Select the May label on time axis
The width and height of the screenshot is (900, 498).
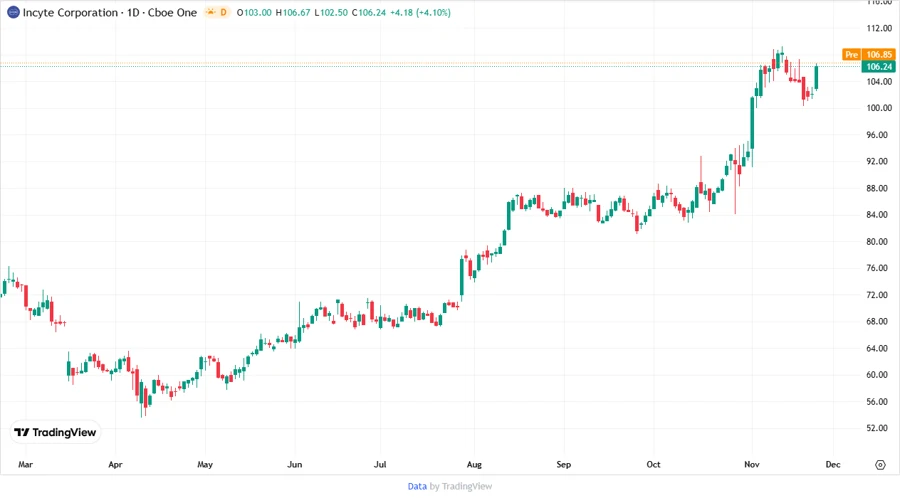(x=205, y=464)
